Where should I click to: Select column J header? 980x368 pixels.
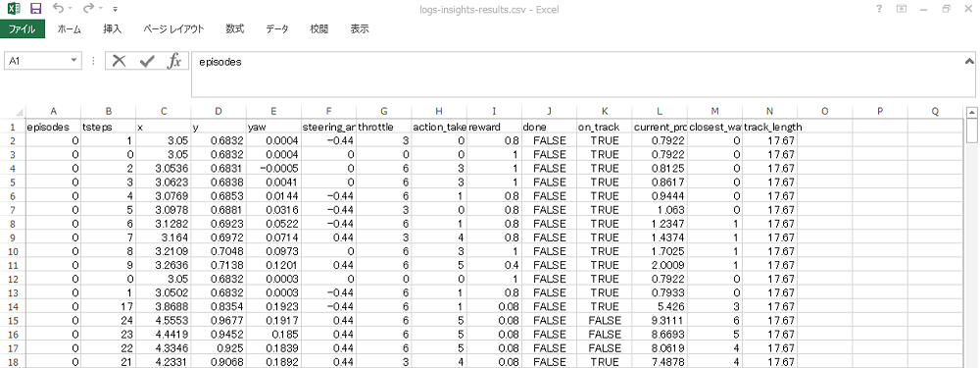pyautogui.click(x=549, y=112)
